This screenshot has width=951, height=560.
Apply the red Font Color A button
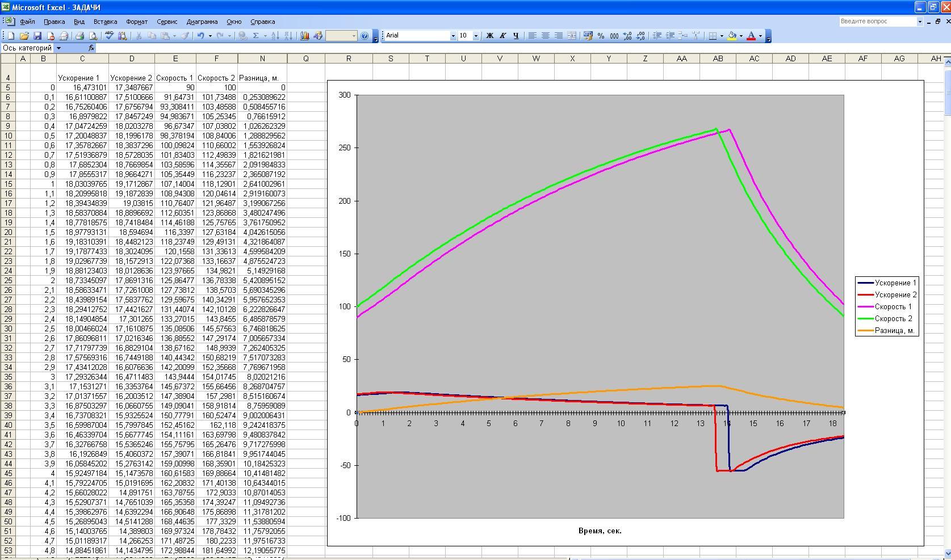(751, 36)
